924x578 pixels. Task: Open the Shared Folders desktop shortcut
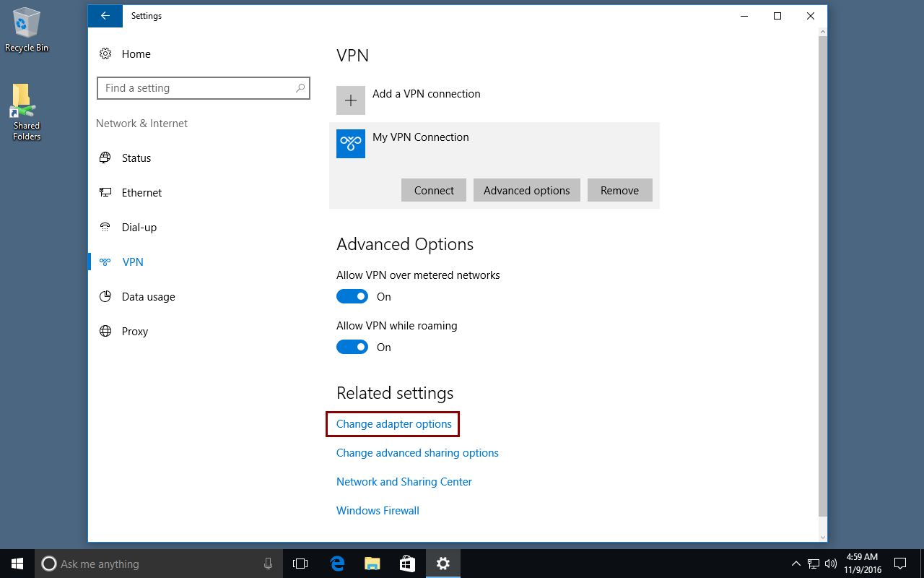click(27, 112)
